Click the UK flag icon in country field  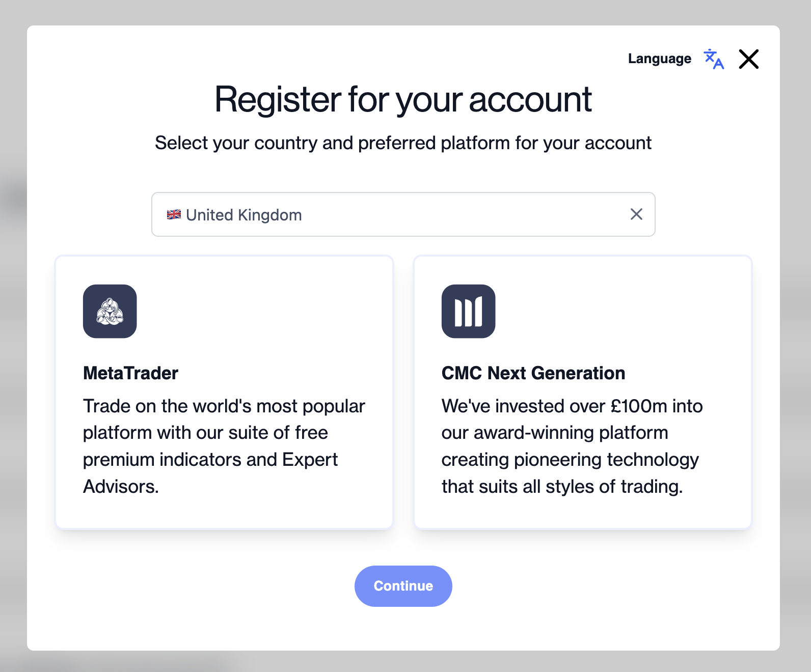coord(174,214)
